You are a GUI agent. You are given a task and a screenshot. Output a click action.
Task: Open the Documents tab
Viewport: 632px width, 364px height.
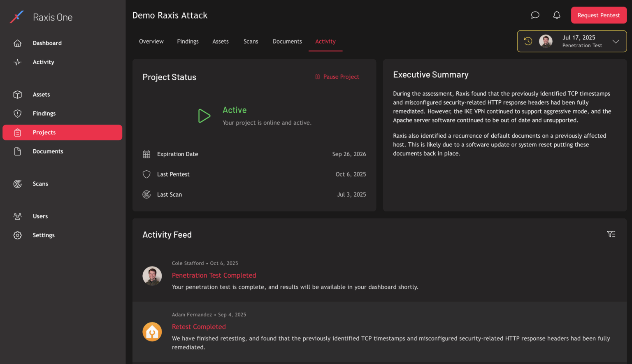click(287, 42)
